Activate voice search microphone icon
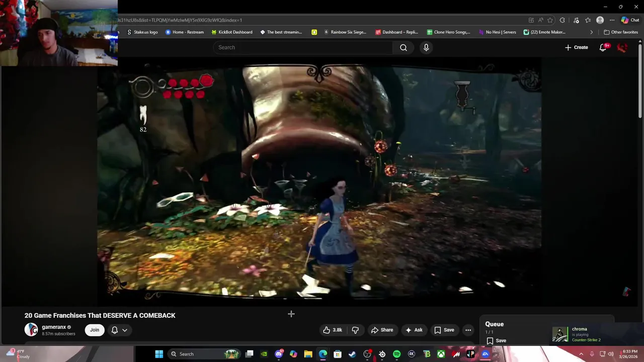Viewport: 644px width, 362px height. tap(426, 47)
